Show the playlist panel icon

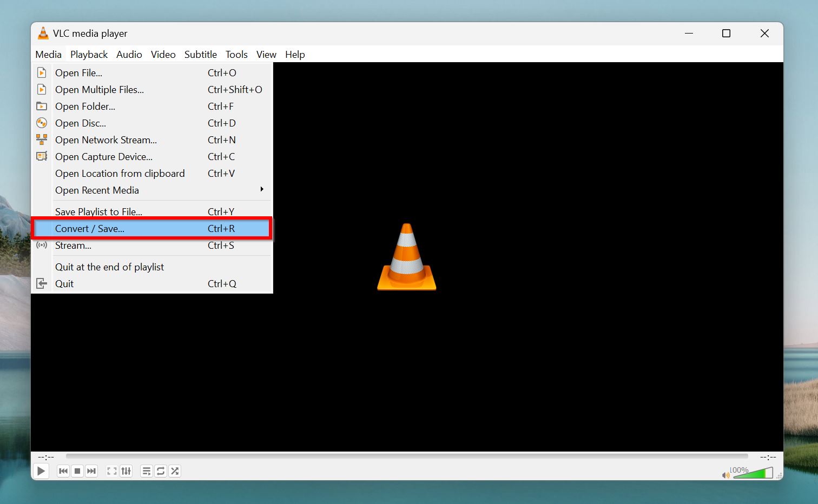pyautogui.click(x=146, y=471)
